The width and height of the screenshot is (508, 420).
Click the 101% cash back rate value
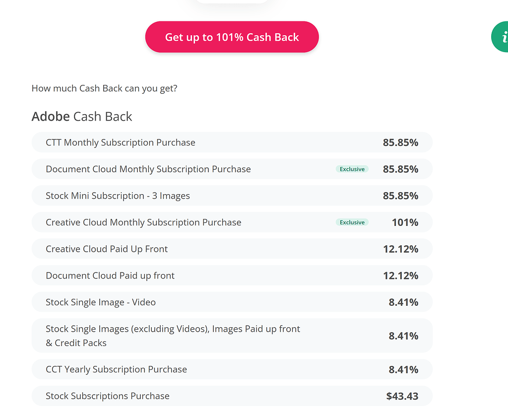[x=405, y=222]
